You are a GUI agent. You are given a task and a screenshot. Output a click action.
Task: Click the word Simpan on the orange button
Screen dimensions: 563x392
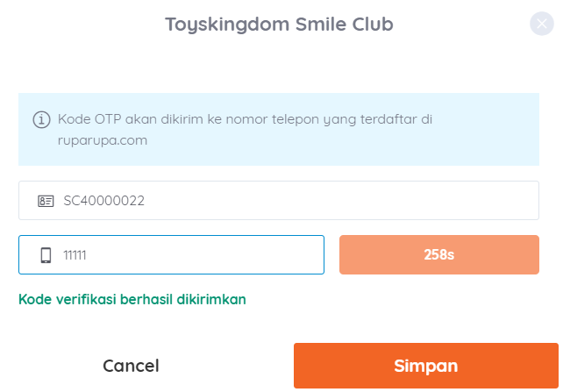(426, 367)
